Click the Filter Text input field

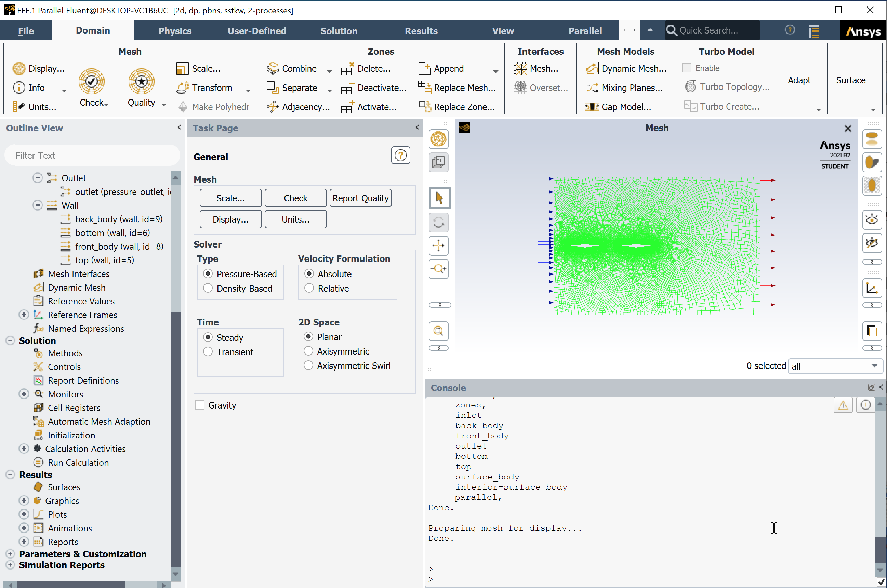coord(92,155)
